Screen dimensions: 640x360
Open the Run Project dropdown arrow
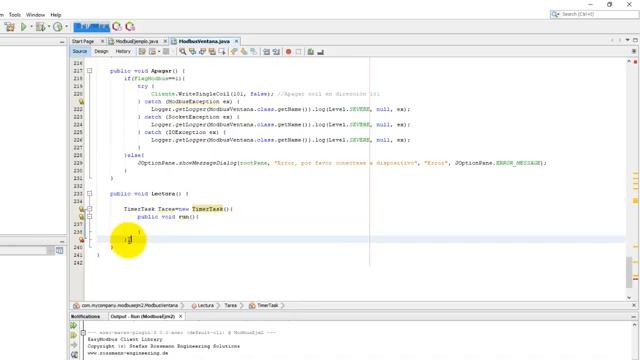tap(31, 27)
